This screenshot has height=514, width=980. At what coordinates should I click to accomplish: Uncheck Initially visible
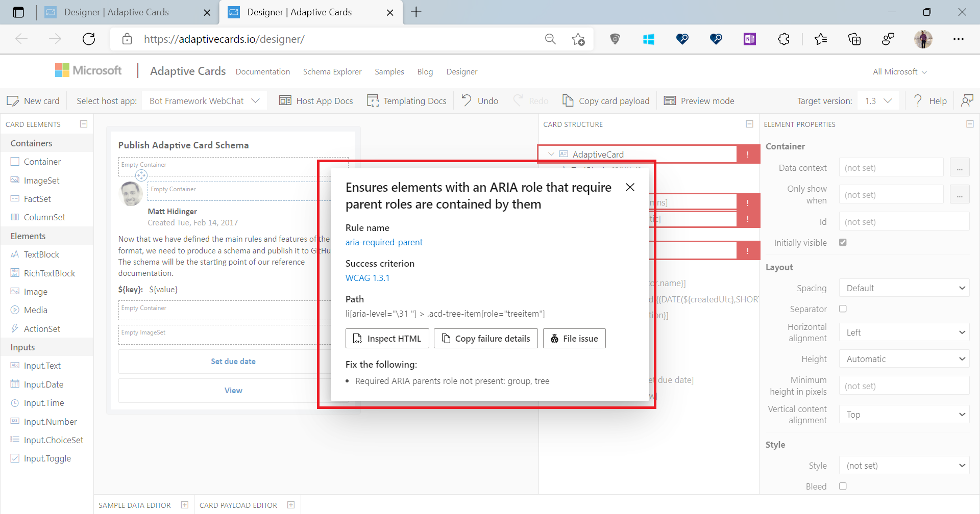coord(843,242)
